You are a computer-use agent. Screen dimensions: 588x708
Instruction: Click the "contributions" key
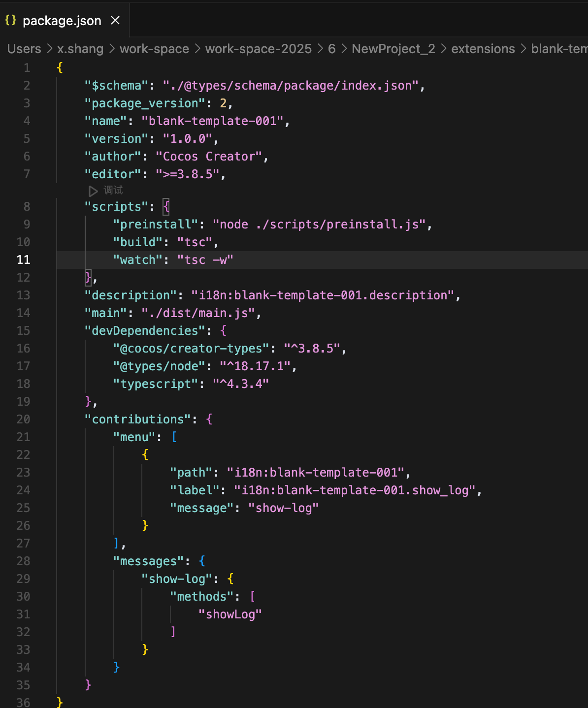pyautogui.click(x=138, y=419)
